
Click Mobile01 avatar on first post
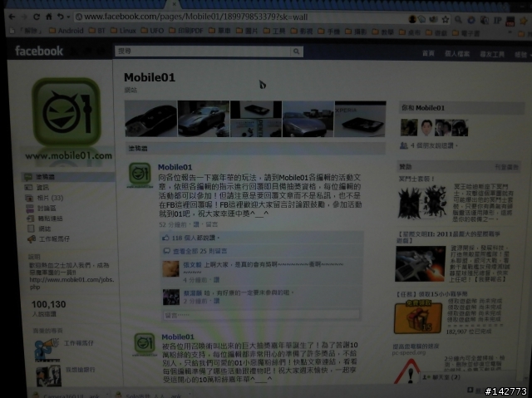(140, 175)
